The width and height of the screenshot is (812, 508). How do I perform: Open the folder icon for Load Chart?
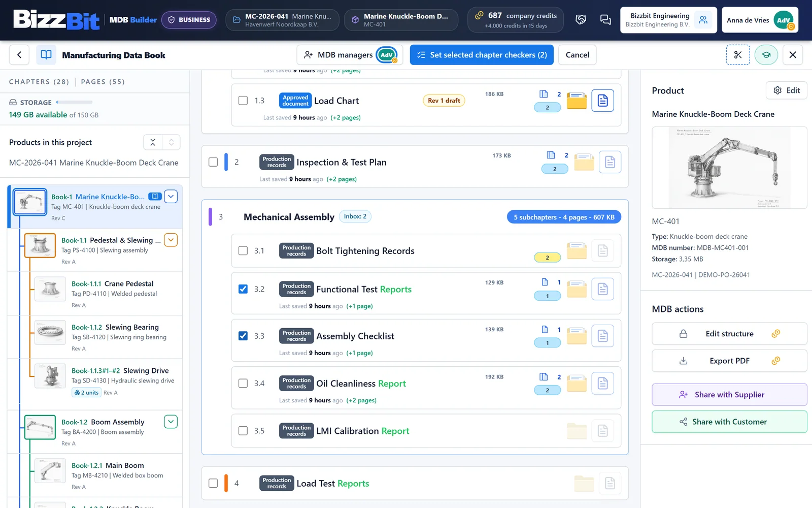pos(577,101)
